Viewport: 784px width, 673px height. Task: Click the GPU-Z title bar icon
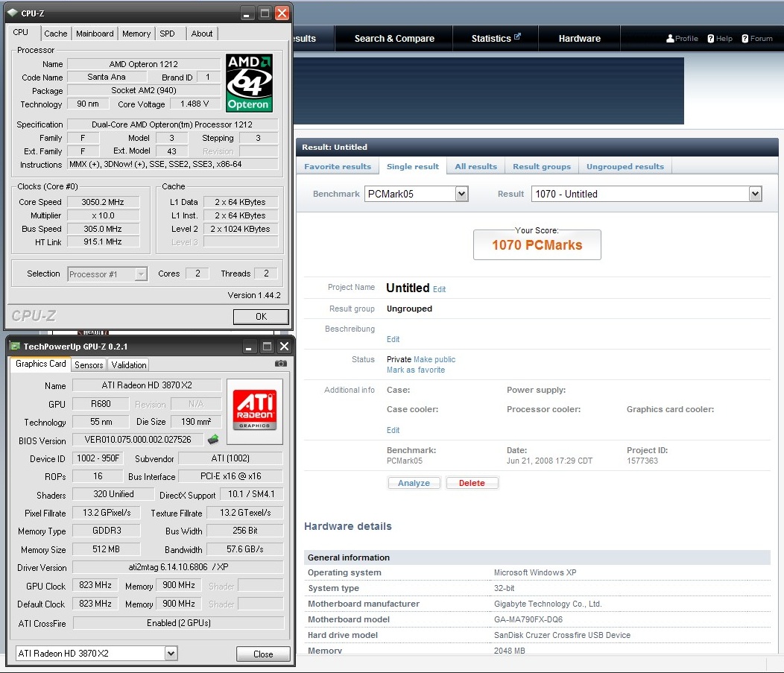(x=16, y=346)
